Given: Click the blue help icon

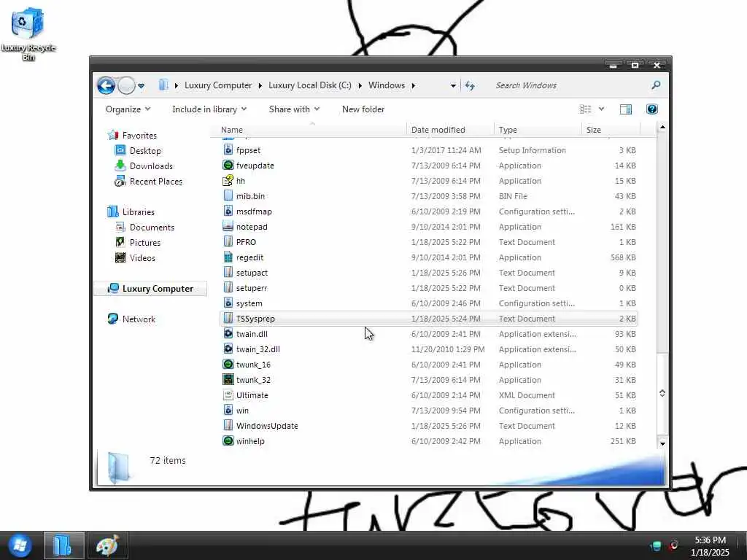Looking at the screenshot, I should 651,109.
